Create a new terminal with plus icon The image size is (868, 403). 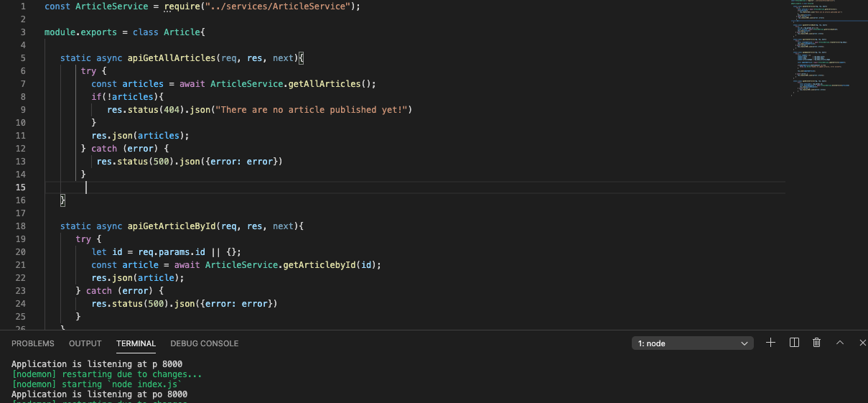point(770,343)
